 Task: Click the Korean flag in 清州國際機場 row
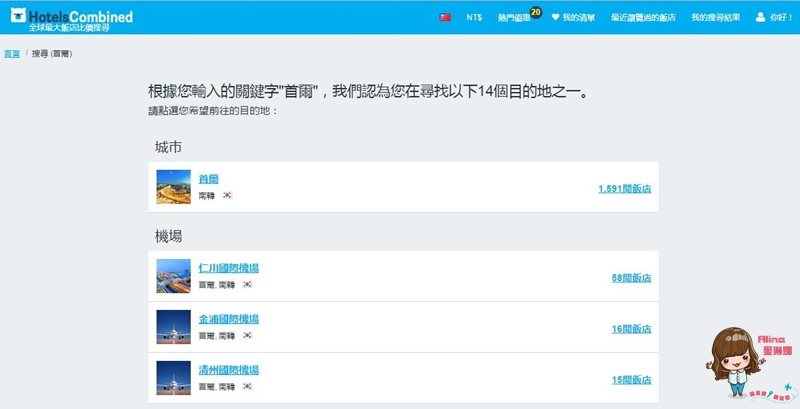click(247, 387)
